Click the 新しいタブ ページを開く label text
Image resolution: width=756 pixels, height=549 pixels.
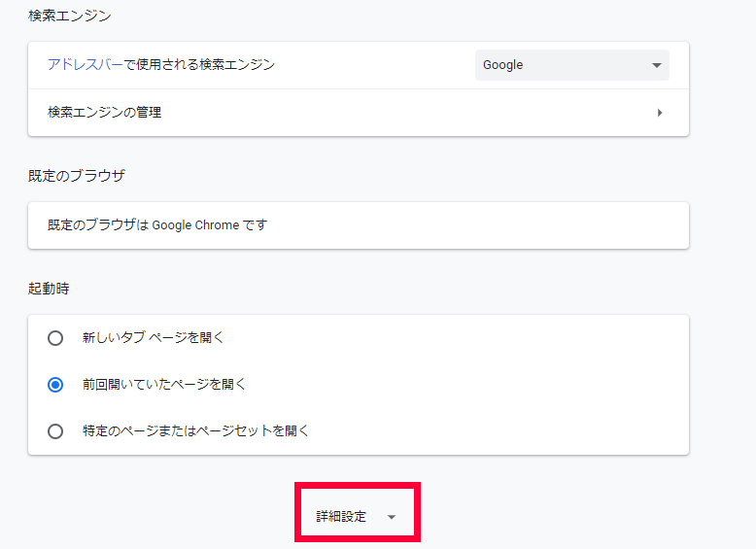(x=154, y=338)
